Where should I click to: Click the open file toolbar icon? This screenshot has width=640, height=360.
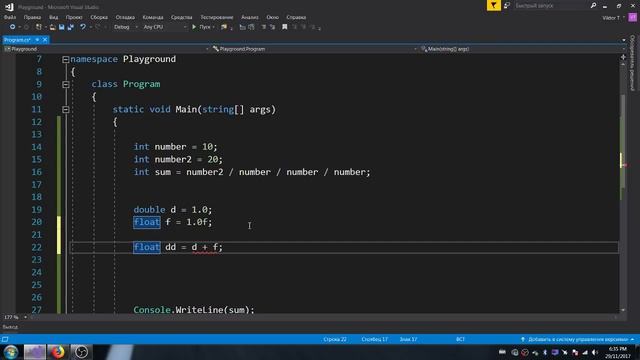pos(53,27)
